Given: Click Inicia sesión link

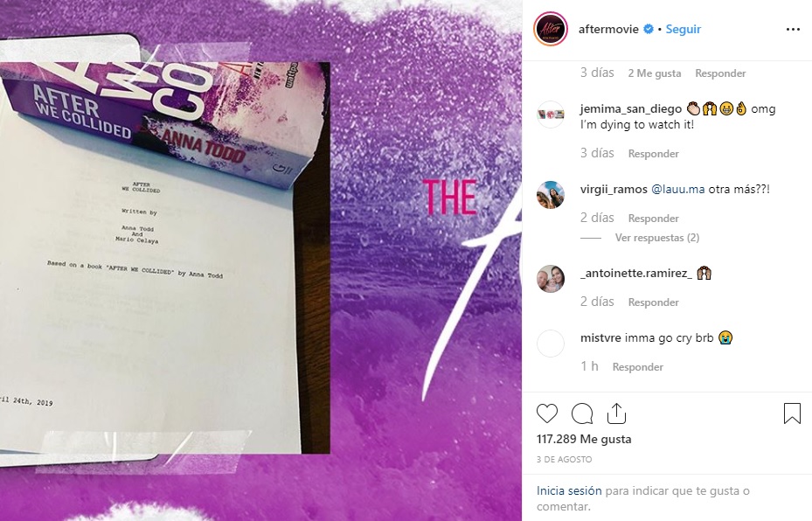Looking at the screenshot, I should tap(569, 490).
